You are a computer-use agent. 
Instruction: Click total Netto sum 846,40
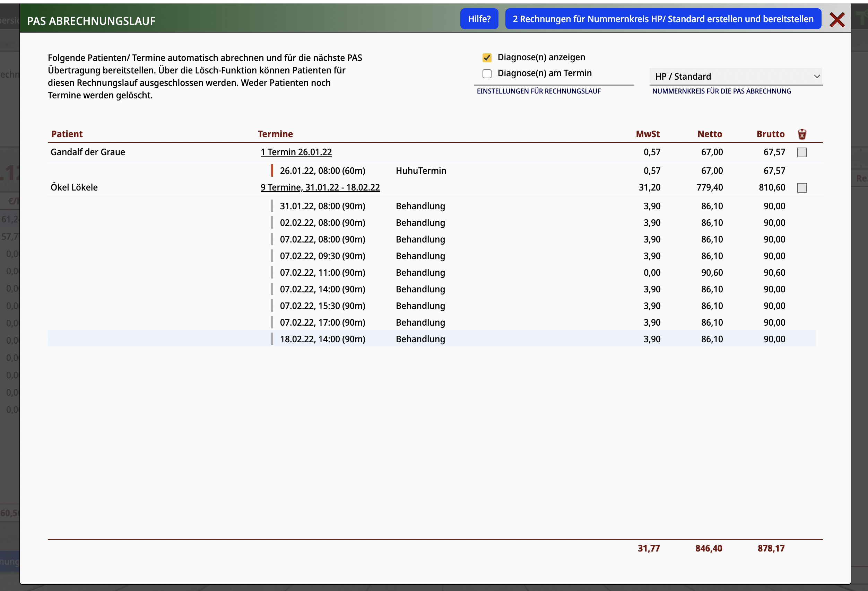[709, 548]
